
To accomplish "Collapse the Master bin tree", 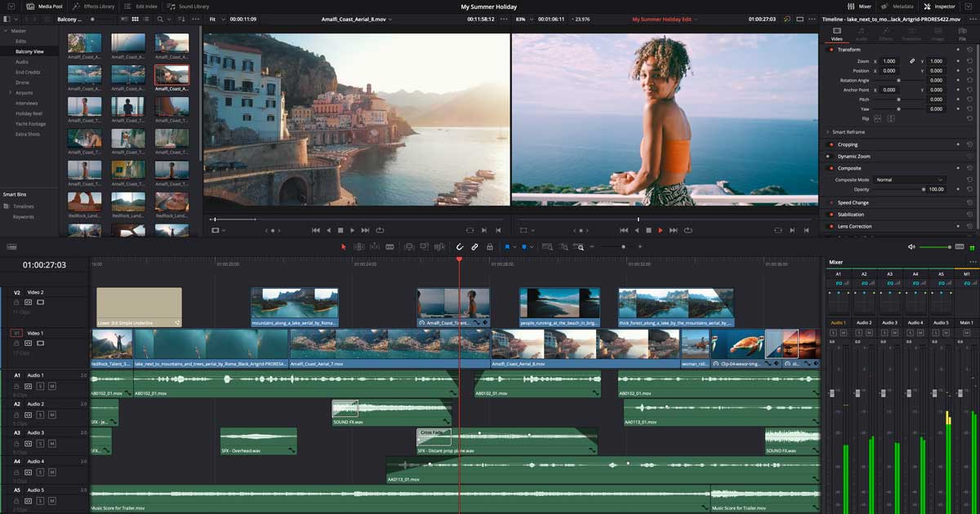I will click(5, 31).
